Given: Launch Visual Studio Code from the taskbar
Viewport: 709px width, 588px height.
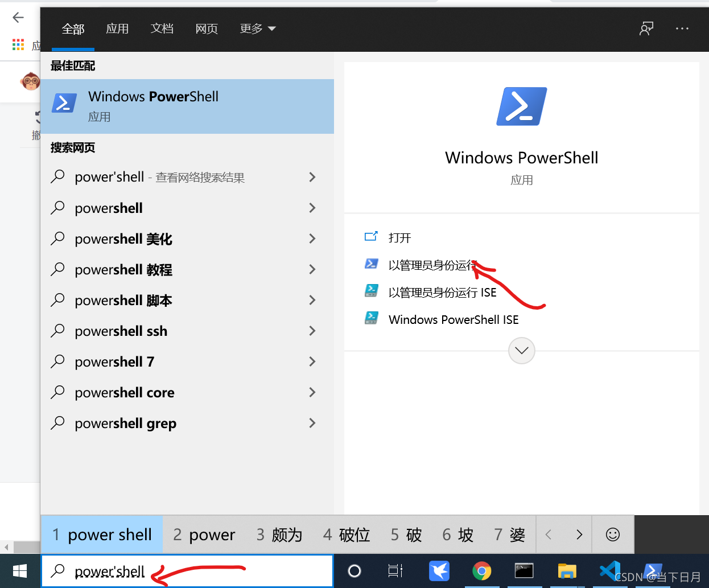Looking at the screenshot, I should point(609,571).
